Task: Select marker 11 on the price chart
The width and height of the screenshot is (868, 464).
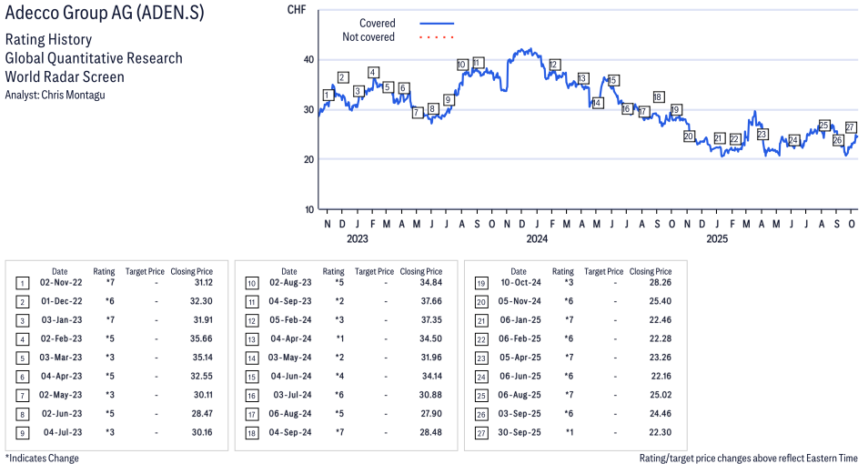Action: pos(478,63)
